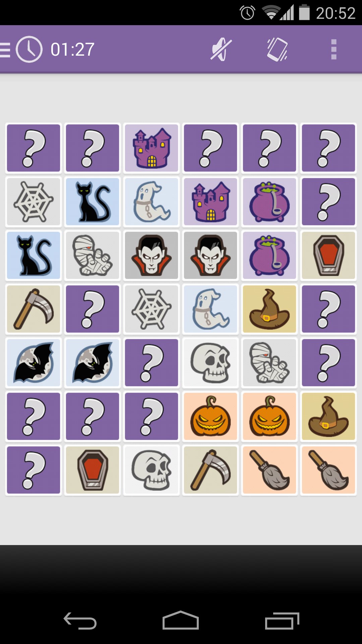Screen dimensions: 362x644
Task: Flip the hidden card at the bottom-left corner
Action: (34, 470)
